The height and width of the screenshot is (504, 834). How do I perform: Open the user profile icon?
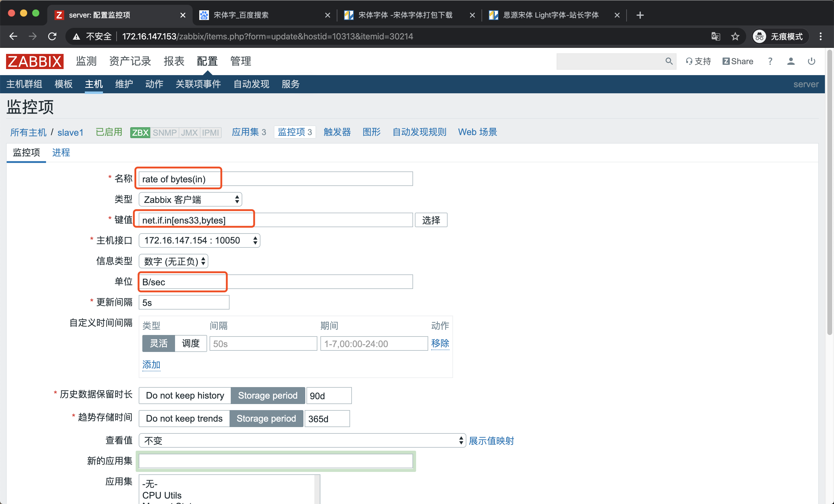coord(791,61)
